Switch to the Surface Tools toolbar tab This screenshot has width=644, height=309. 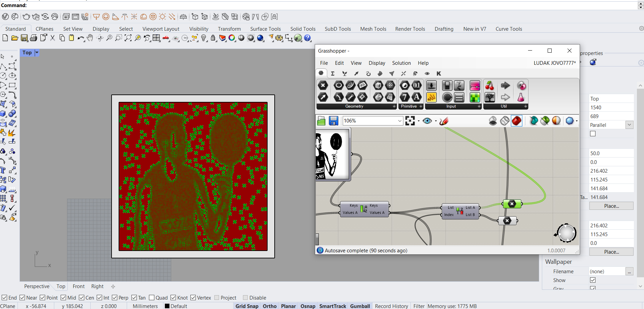pos(265,29)
